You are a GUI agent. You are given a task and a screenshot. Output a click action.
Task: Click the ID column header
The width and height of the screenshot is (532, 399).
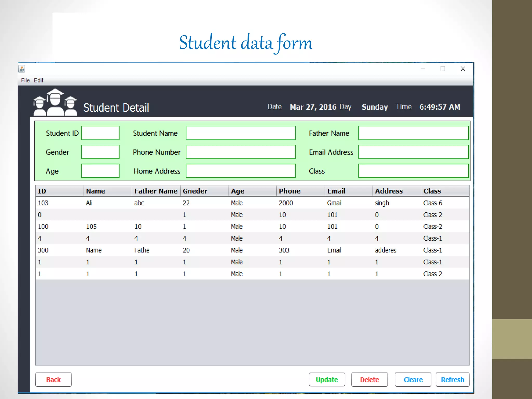(59, 191)
